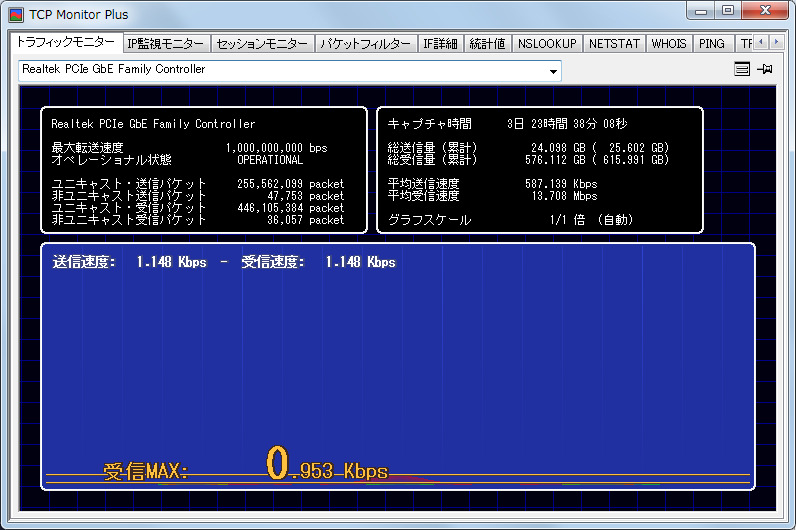This screenshot has height=530, width=796.
Task: Go to the パケットフィルター tab
Action: [364, 44]
